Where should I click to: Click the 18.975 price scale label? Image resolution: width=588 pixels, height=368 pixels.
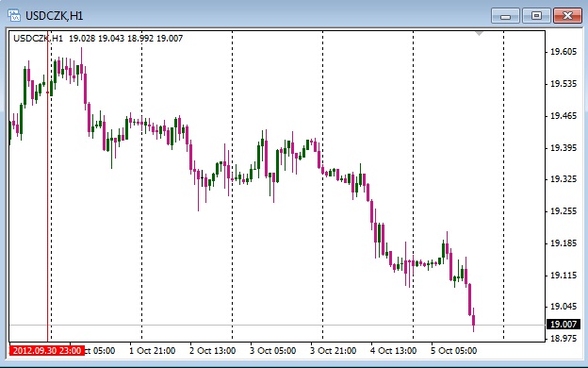pos(563,339)
